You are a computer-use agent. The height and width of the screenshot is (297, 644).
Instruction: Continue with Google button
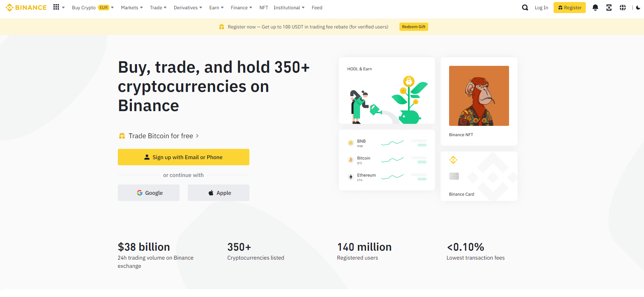tap(149, 193)
